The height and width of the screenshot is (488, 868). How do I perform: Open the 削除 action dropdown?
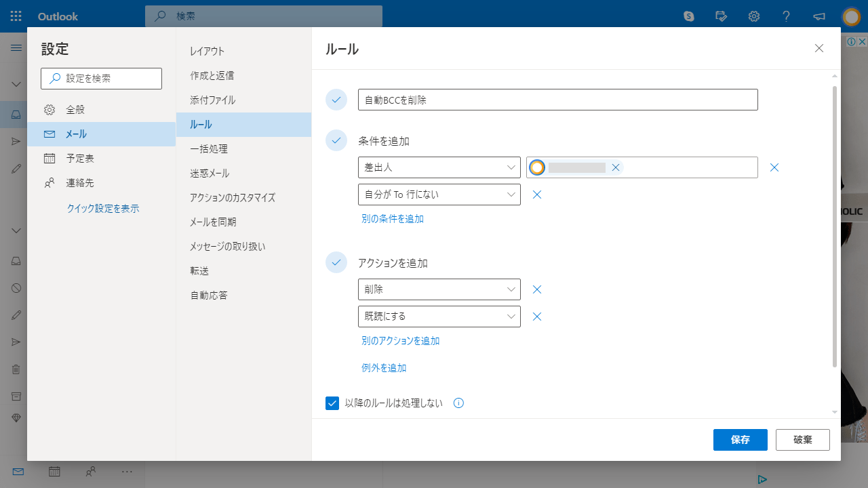(x=439, y=289)
